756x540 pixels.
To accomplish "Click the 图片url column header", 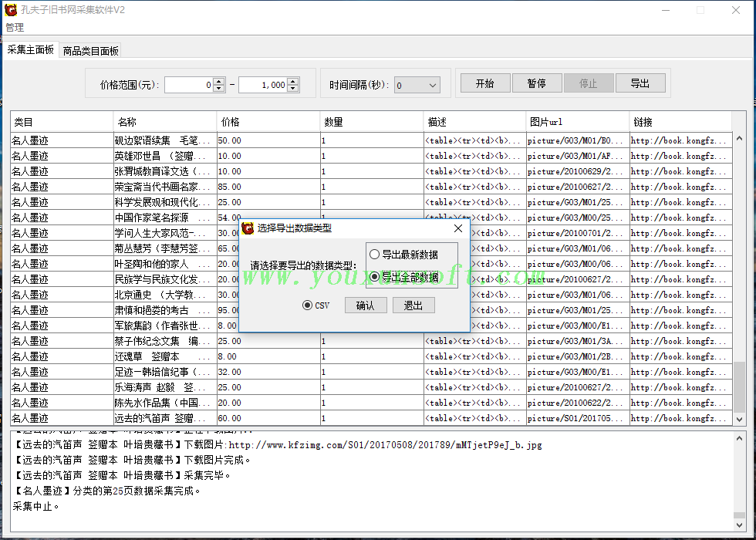I will (578, 122).
